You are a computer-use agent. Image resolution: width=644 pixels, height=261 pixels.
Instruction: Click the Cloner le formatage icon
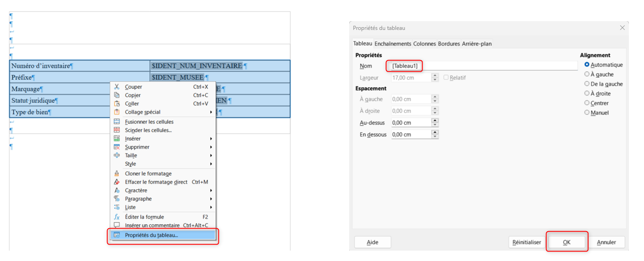[x=117, y=174]
